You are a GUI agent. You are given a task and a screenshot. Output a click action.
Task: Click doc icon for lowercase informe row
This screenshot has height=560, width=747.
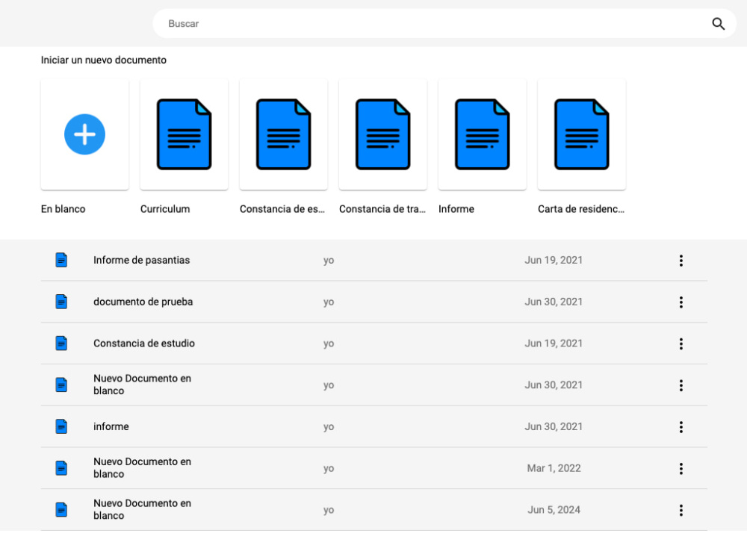tap(61, 426)
